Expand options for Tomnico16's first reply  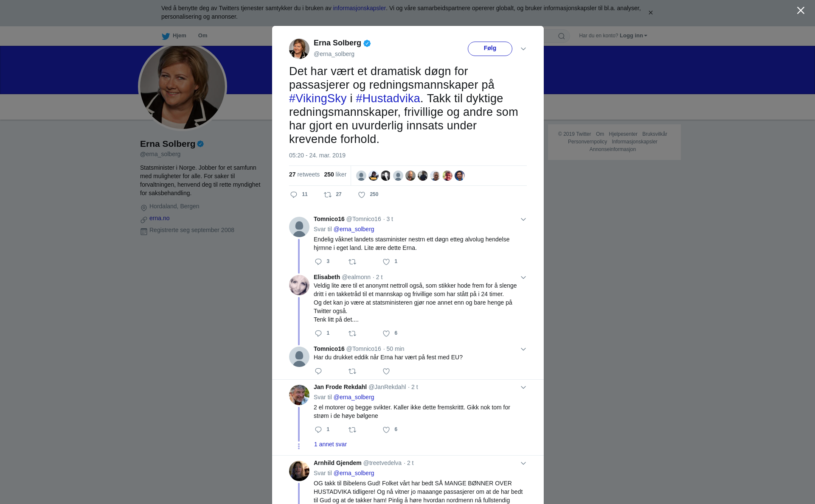[523, 219]
